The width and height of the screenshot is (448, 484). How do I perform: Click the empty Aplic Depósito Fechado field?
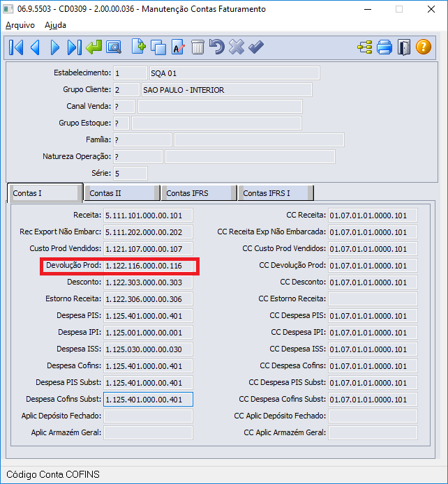(148, 416)
